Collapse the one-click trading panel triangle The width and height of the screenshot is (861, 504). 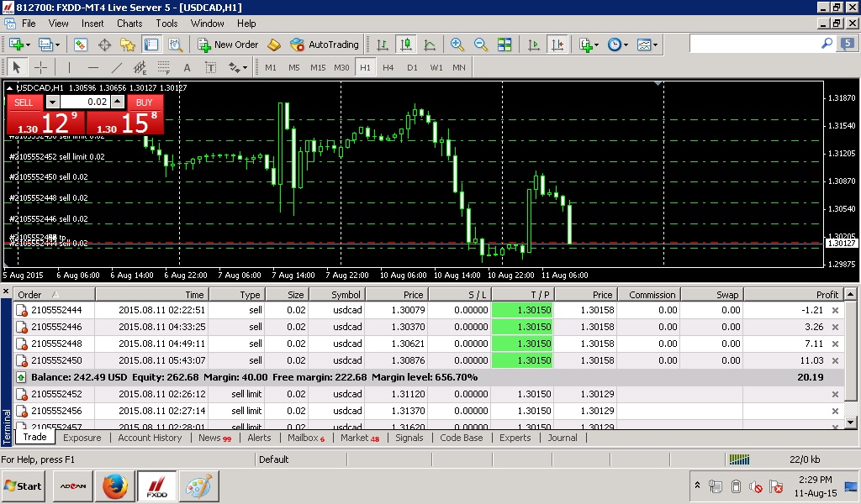point(9,87)
